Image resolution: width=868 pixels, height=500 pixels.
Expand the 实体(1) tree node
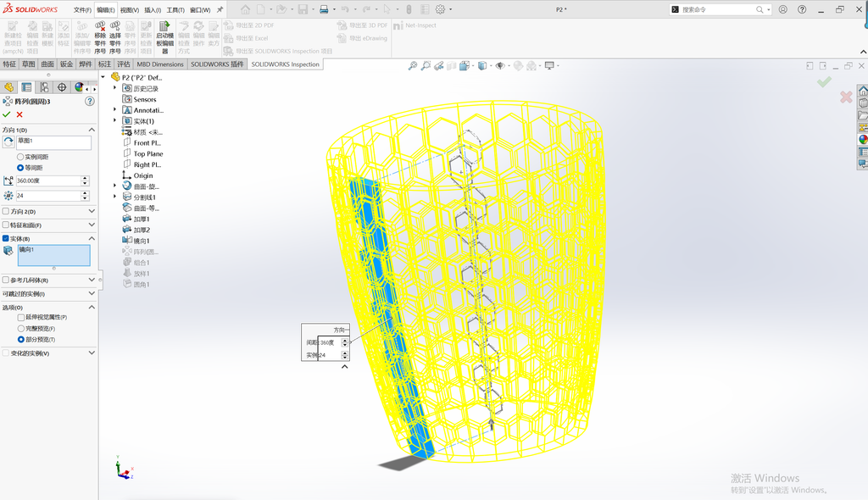[x=115, y=120]
